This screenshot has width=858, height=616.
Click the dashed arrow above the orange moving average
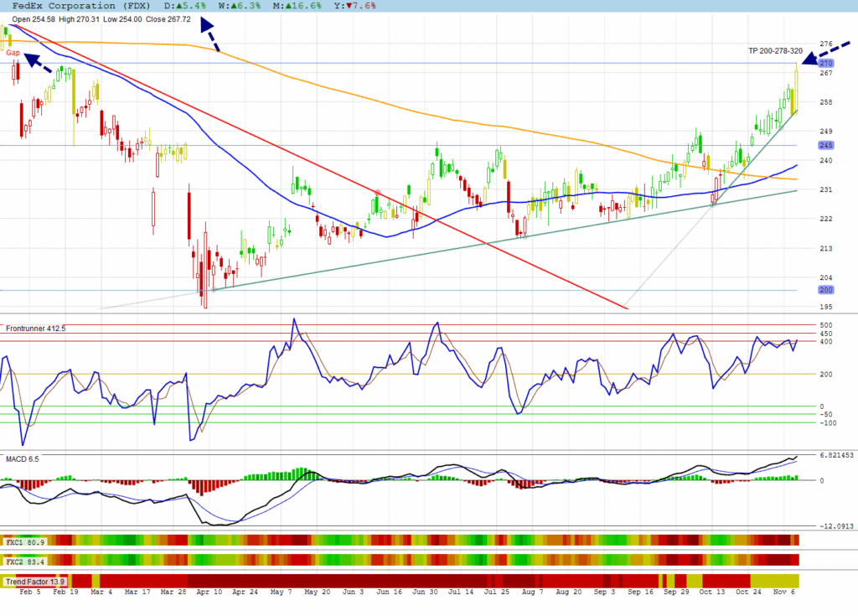tap(209, 38)
